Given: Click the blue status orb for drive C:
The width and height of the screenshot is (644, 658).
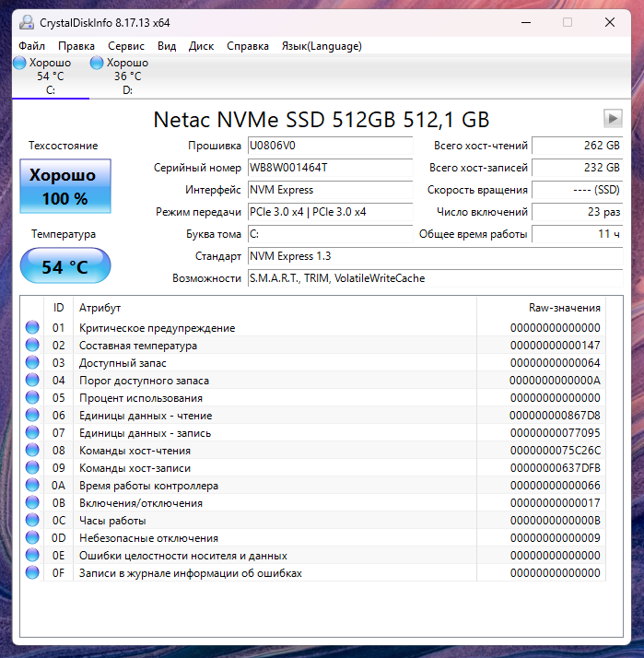Looking at the screenshot, I should 19,63.
